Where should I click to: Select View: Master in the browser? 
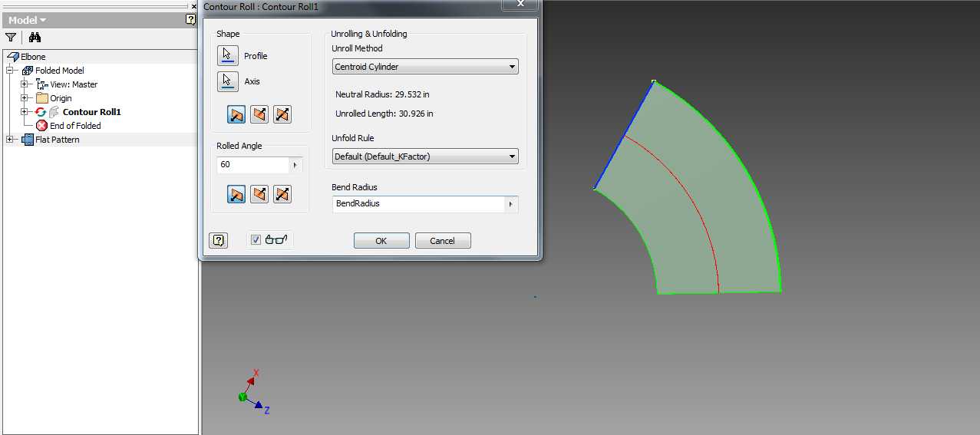74,84
